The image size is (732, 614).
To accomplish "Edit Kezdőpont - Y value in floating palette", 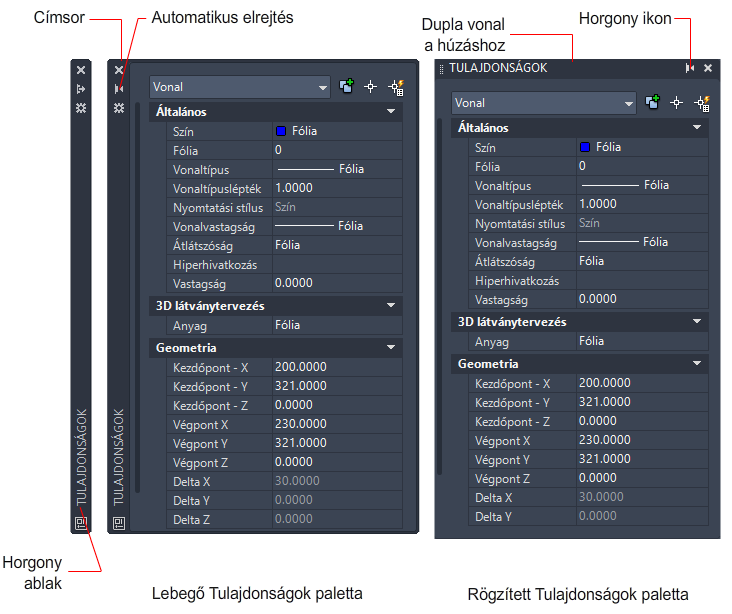I will pyautogui.click(x=337, y=387).
